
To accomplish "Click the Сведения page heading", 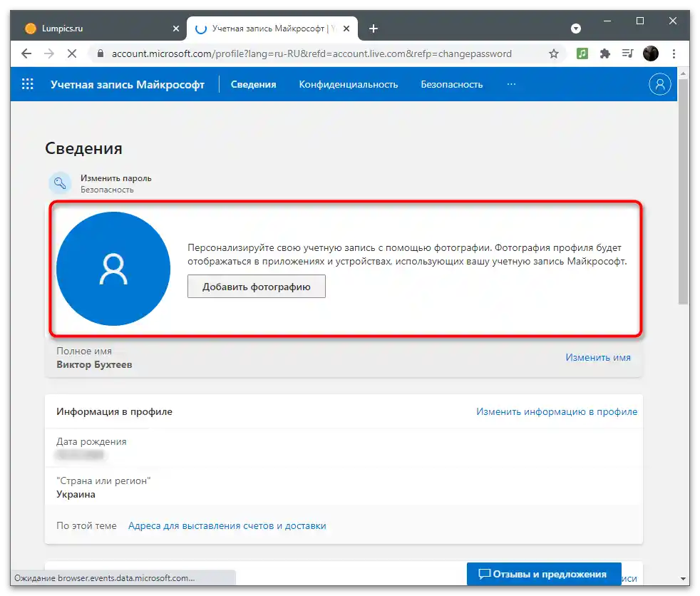I will tap(83, 148).
